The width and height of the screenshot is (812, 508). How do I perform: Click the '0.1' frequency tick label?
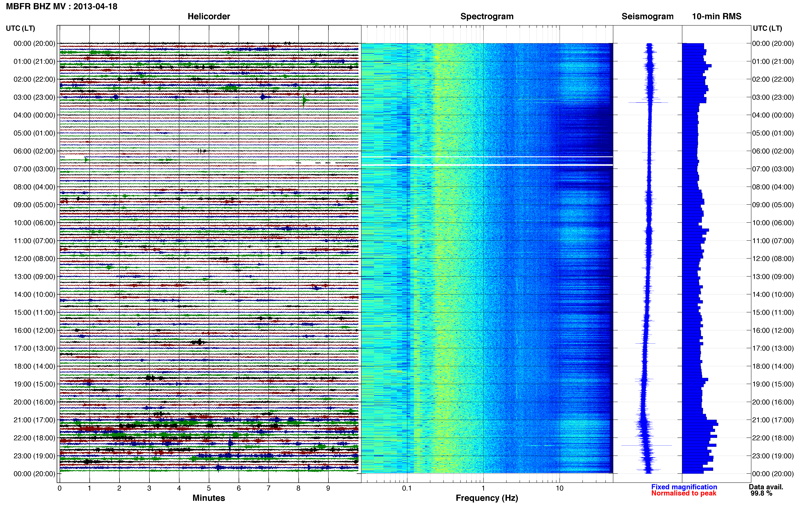click(x=407, y=488)
